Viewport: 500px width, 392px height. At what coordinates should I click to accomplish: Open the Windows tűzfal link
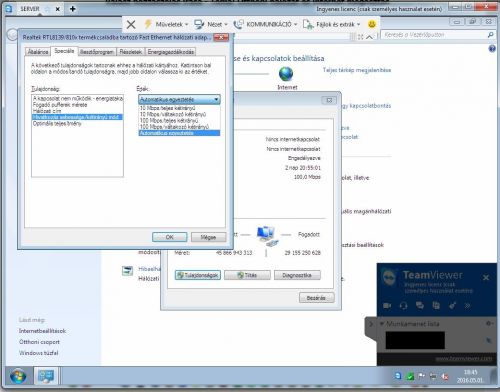tap(39, 353)
